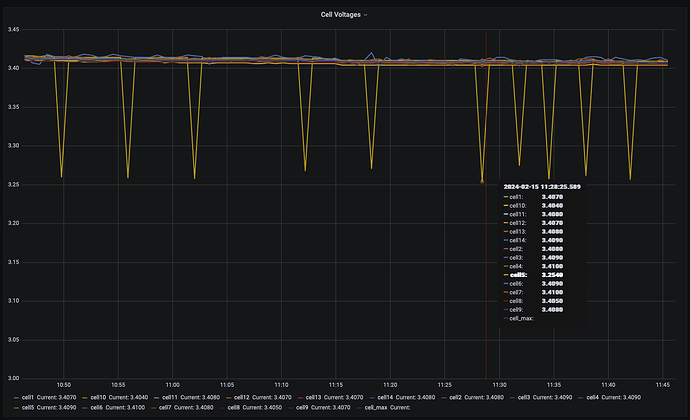
Task: Click the 3.00 y-axis label
Action: [13, 378]
